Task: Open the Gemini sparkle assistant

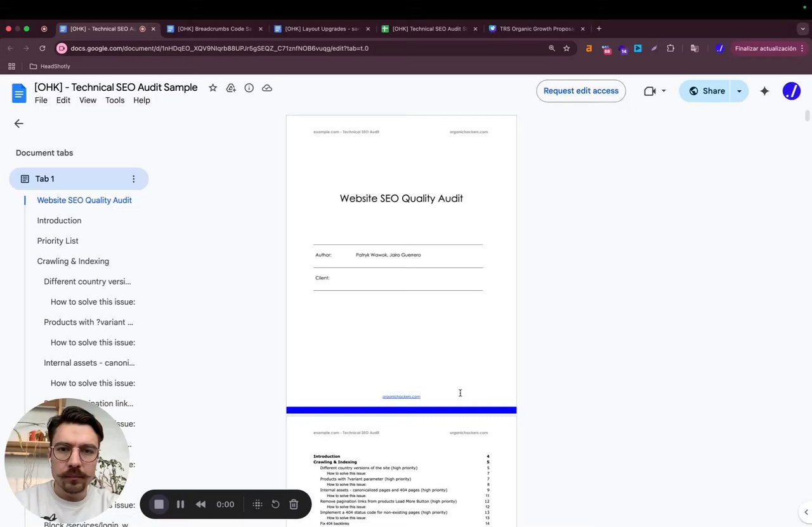Action: [764, 91]
